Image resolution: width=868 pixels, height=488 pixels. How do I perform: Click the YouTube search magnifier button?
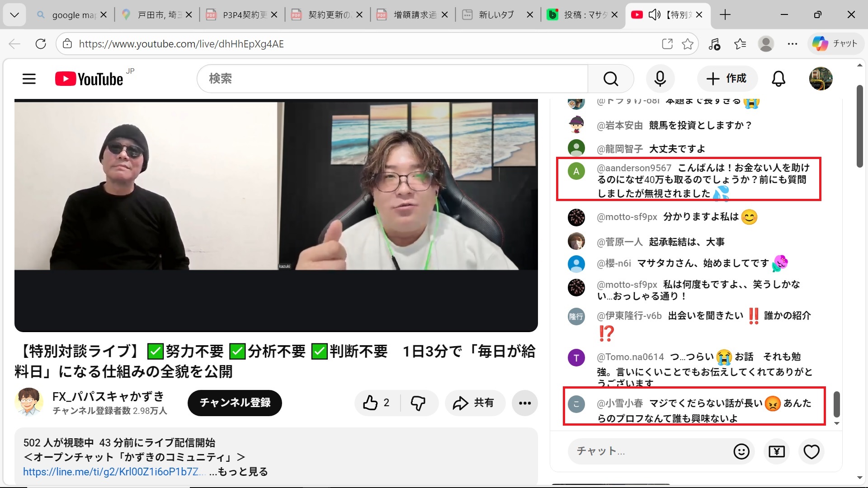pyautogui.click(x=610, y=79)
